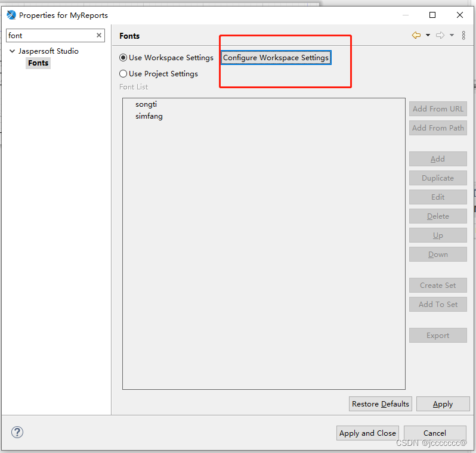Select Jaspersoft Studio tree item
The width and height of the screenshot is (476, 453).
(x=48, y=51)
